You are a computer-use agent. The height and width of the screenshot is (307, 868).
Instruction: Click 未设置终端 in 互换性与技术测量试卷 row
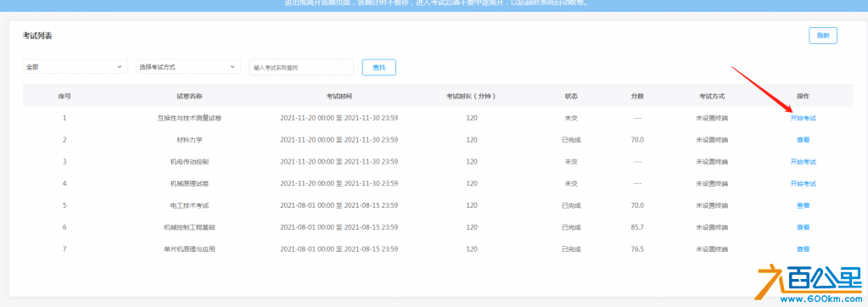pos(712,118)
